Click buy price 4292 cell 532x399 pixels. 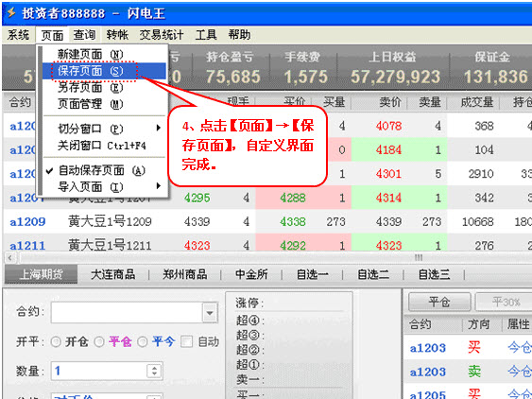pos(293,245)
